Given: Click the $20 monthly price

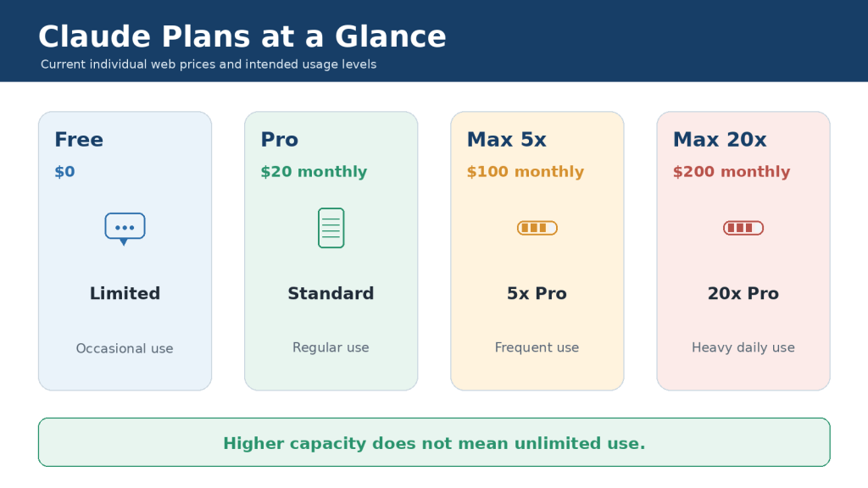Looking at the screenshot, I should [x=314, y=171].
